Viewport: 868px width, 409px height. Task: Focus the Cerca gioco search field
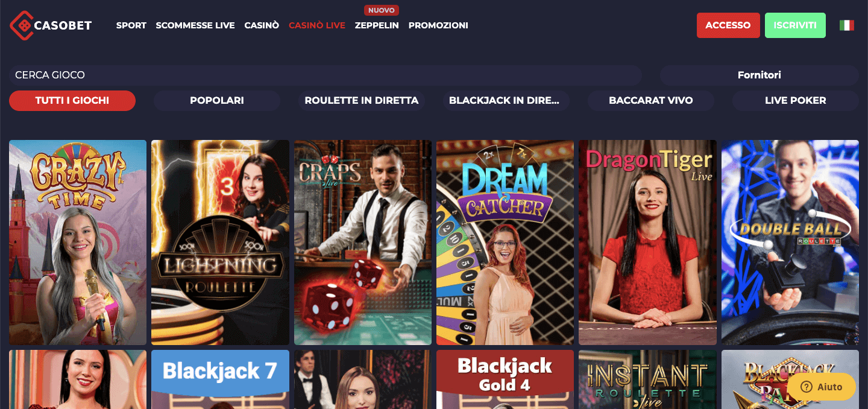pyautogui.click(x=325, y=75)
